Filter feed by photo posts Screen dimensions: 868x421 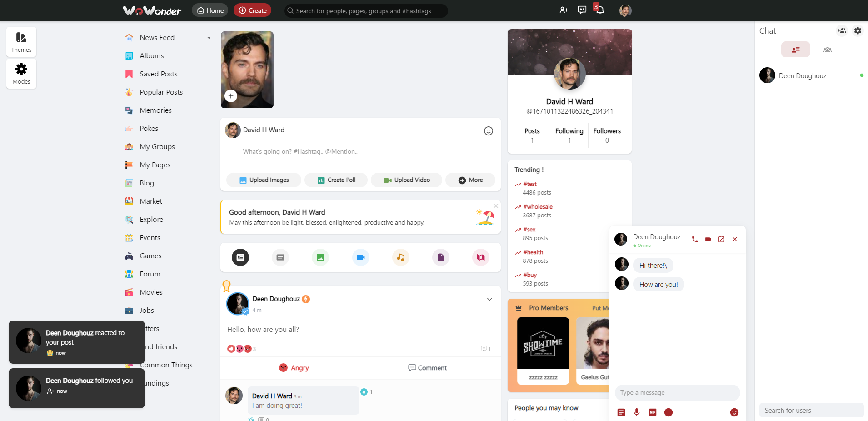[x=320, y=257]
